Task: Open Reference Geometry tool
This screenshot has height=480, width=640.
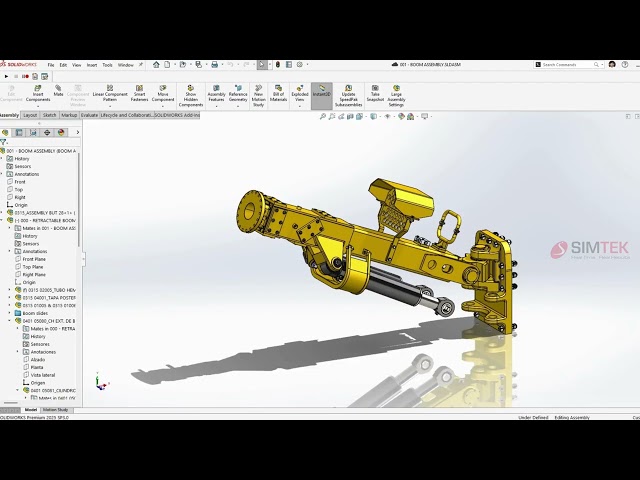Action: pyautogui.click(x=238, y=93)
